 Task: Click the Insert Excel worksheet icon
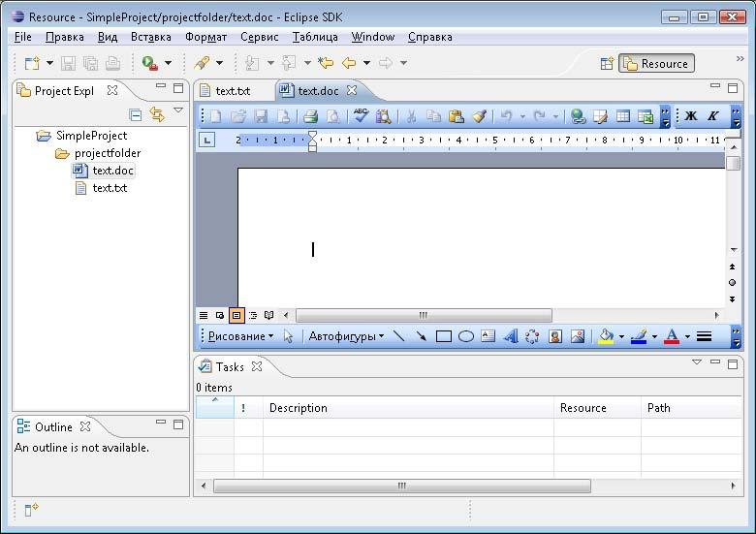pyautogui.click(x=646, y=116)
